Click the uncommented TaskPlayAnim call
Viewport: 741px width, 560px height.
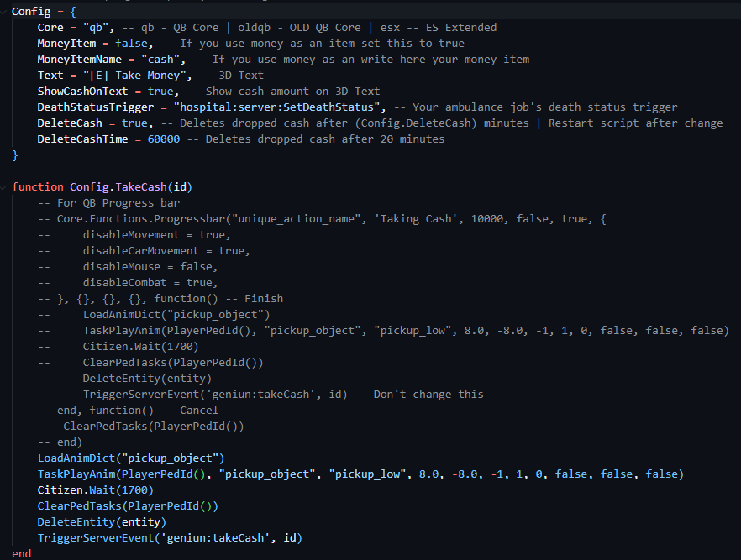point(360,474)
